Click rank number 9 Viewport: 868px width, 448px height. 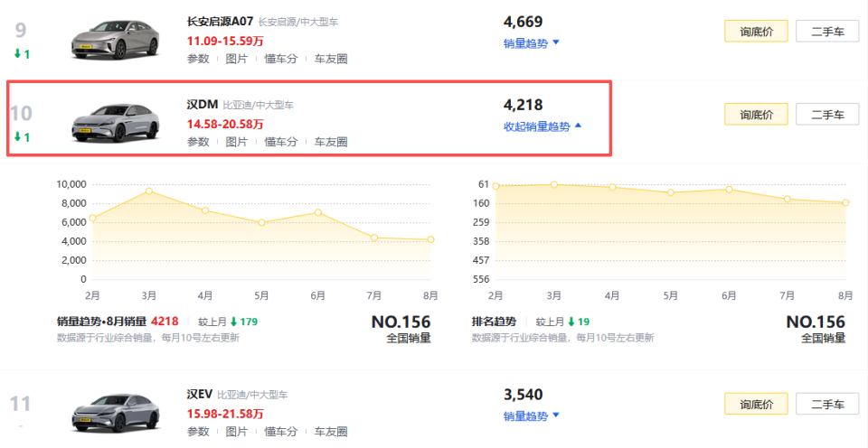21,31
